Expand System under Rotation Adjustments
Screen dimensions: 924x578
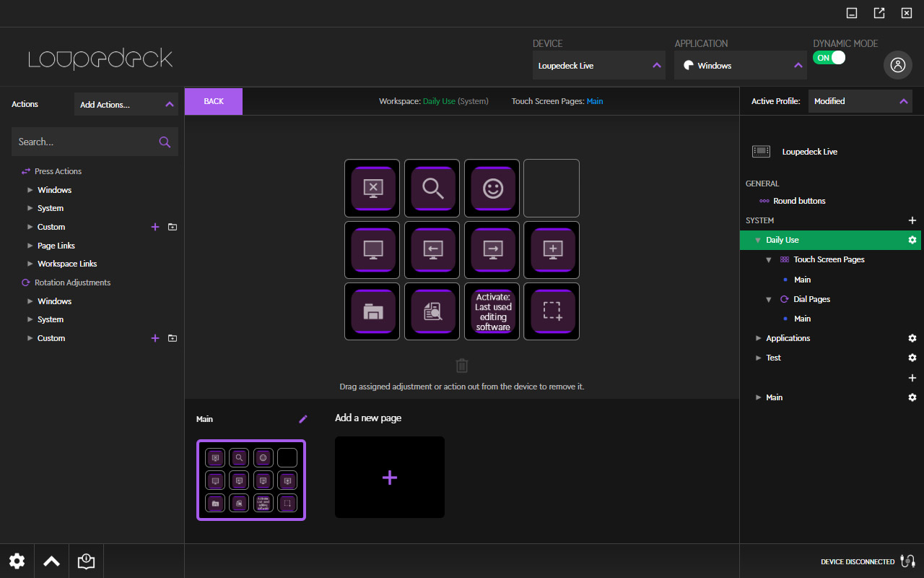coord(30,319)
